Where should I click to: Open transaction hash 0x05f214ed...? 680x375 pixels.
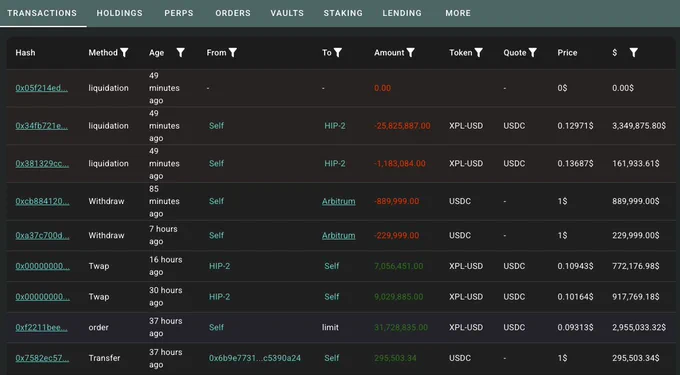click(x=42, y=88)
